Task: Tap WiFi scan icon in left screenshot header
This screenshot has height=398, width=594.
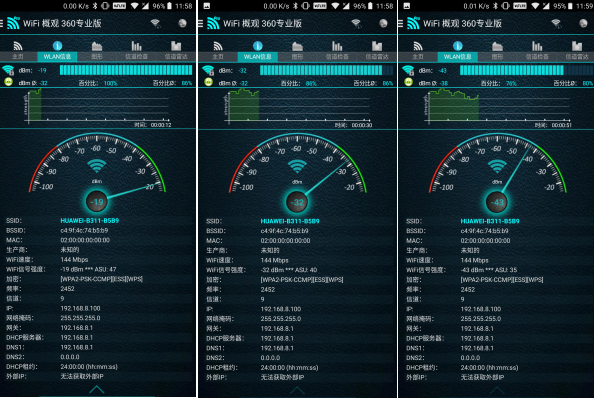Action: 155,23
